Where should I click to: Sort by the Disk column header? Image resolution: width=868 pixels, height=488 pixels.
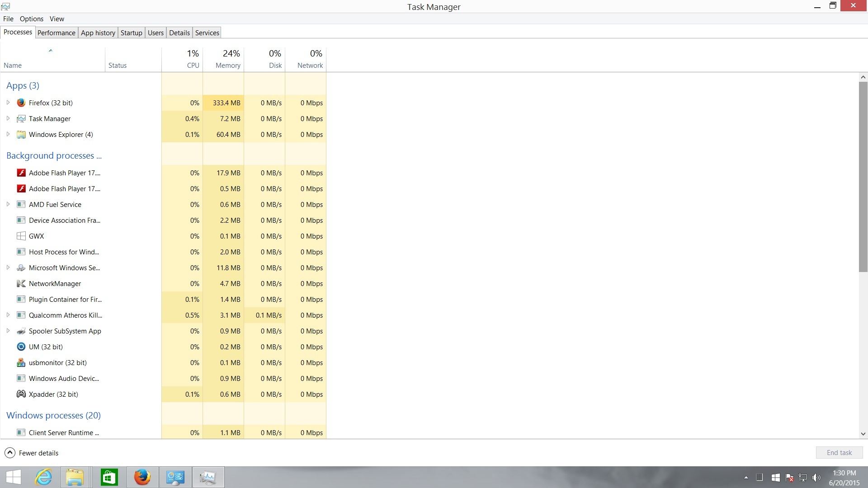point(264,59)
